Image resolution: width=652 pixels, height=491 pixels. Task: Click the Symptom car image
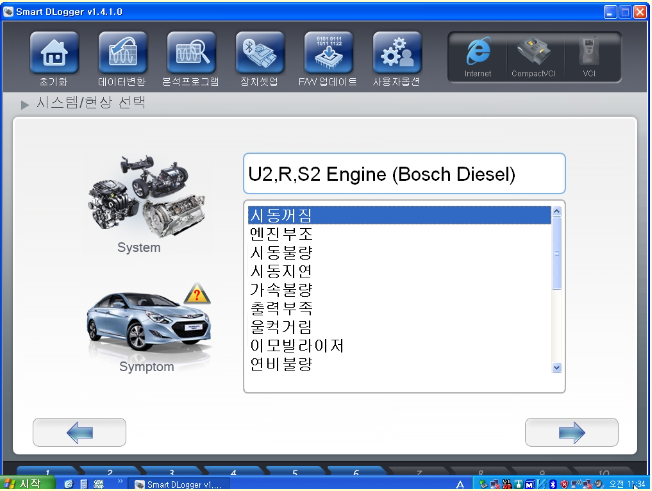click(x=149, y=320)
